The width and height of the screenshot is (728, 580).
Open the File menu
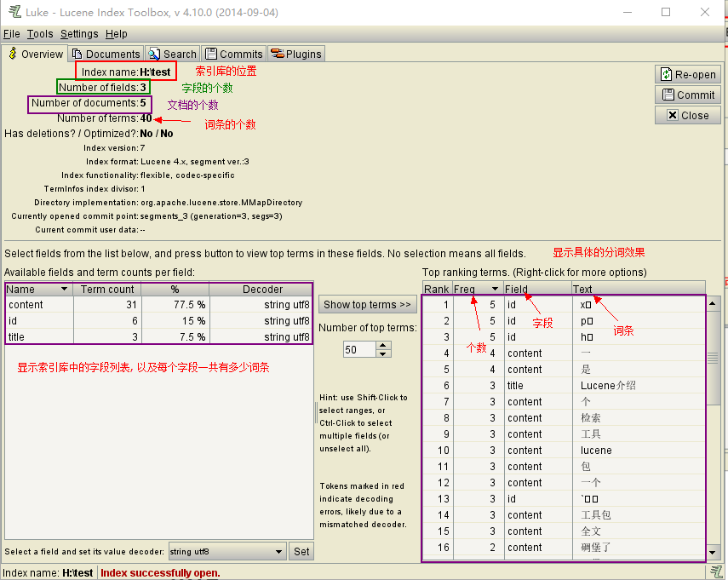pos(11,34)
